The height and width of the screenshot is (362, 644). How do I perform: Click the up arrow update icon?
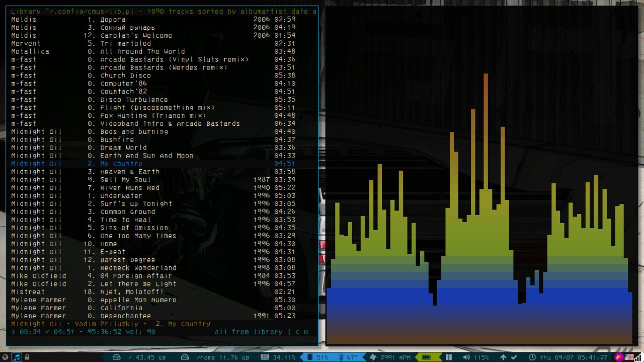pyautogui.click(x=503, y=357)
